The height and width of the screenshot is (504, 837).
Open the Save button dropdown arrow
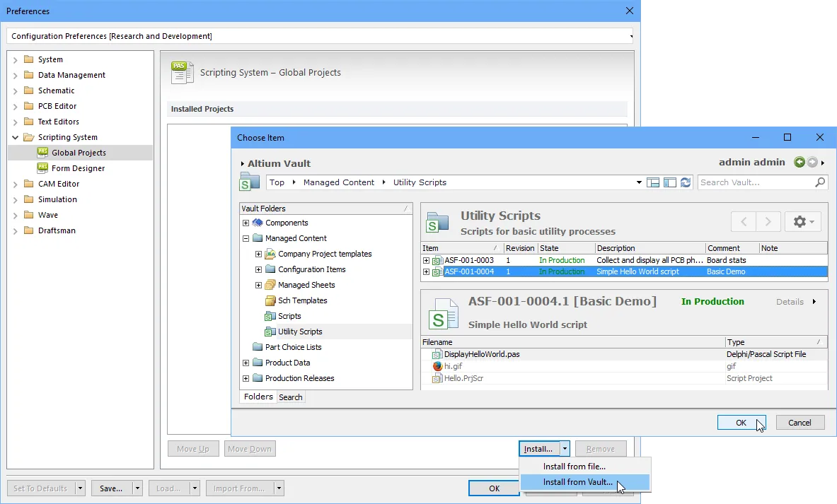click(137, 488)
